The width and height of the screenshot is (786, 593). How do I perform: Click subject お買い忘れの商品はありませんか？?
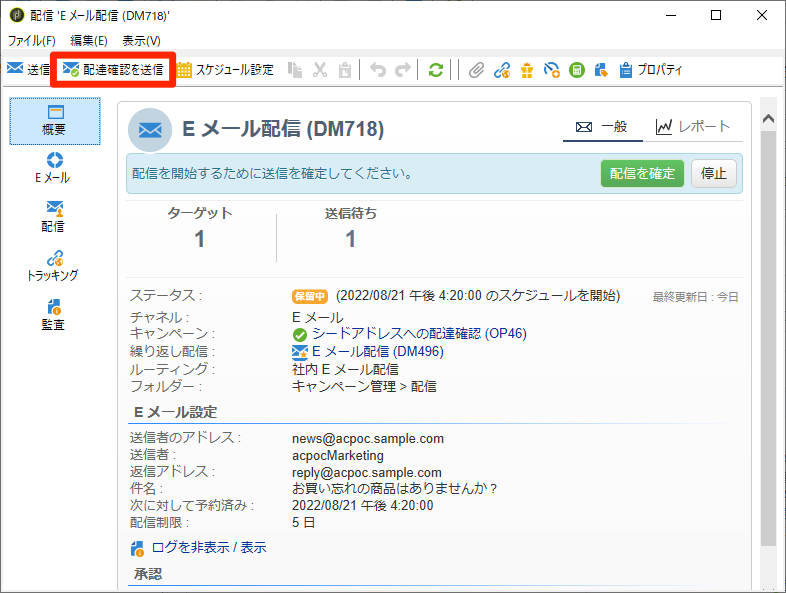(x=396, y=488)
